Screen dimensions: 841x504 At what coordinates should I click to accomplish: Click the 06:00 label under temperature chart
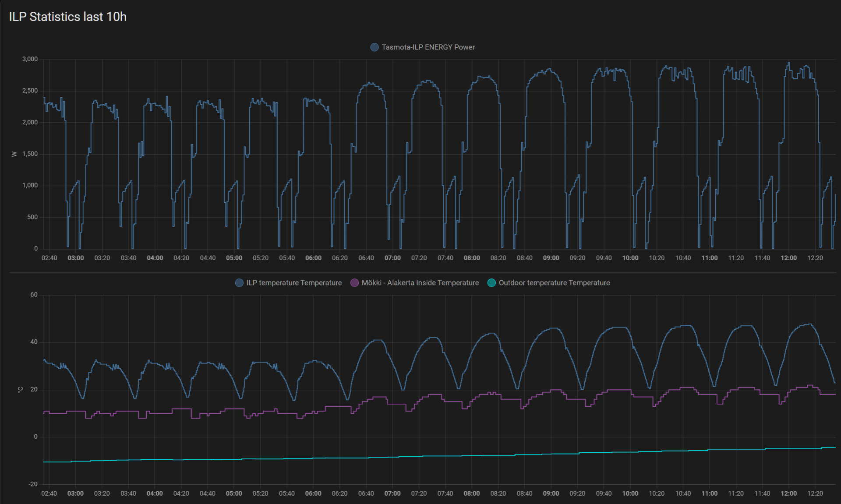point(313,493)
